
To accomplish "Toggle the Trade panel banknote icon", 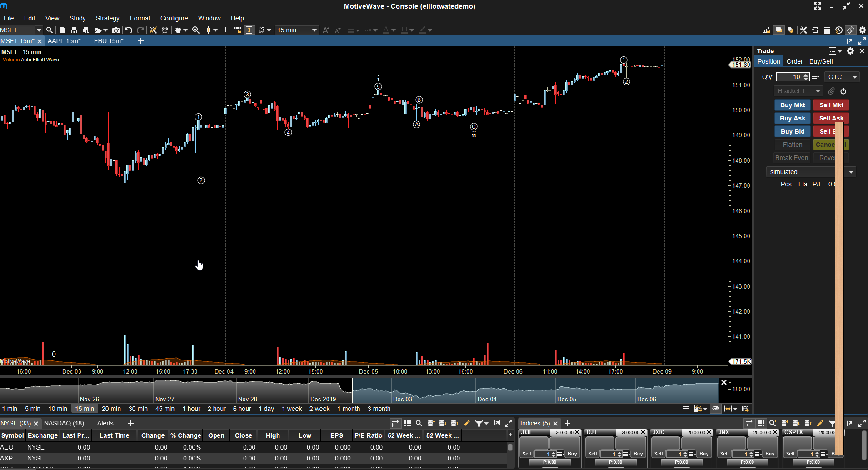I will point(851,30).
